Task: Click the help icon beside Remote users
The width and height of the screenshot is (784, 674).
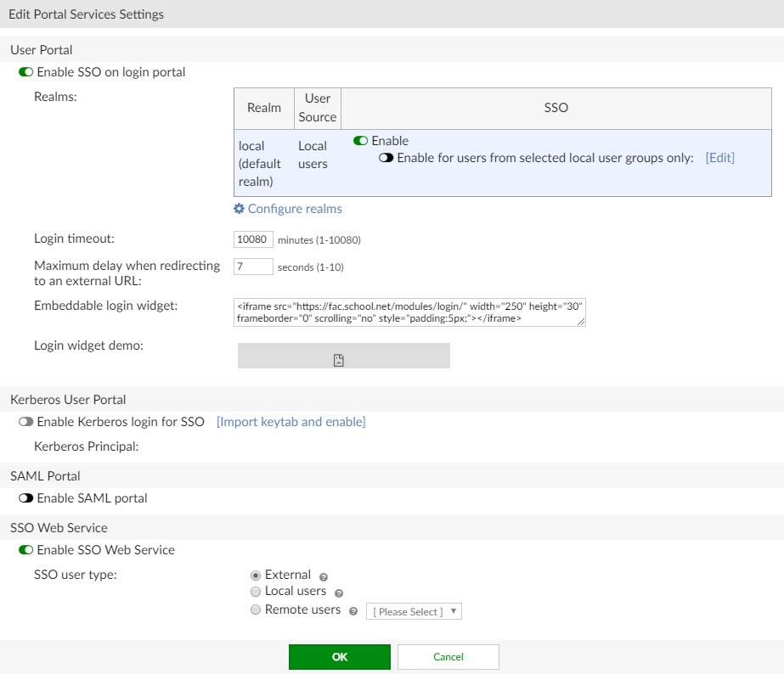Action: tap(354, 610)
